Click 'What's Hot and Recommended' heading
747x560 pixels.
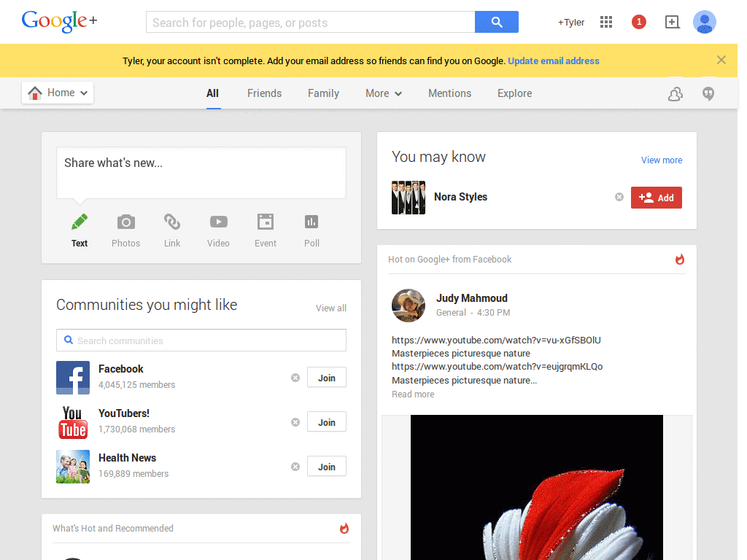pos(113,528)
